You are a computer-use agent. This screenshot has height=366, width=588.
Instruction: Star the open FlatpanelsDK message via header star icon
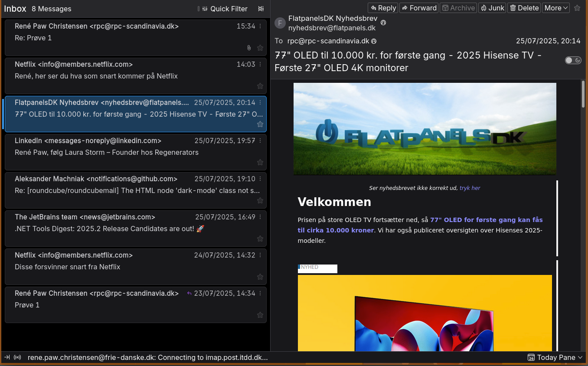point(577,7)
